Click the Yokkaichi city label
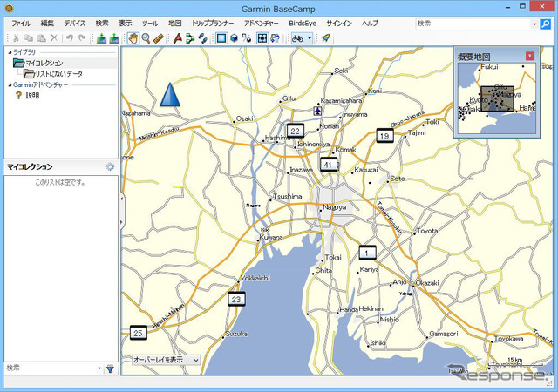The width and height of the screenshot is (558, 392). coord(255,278)
